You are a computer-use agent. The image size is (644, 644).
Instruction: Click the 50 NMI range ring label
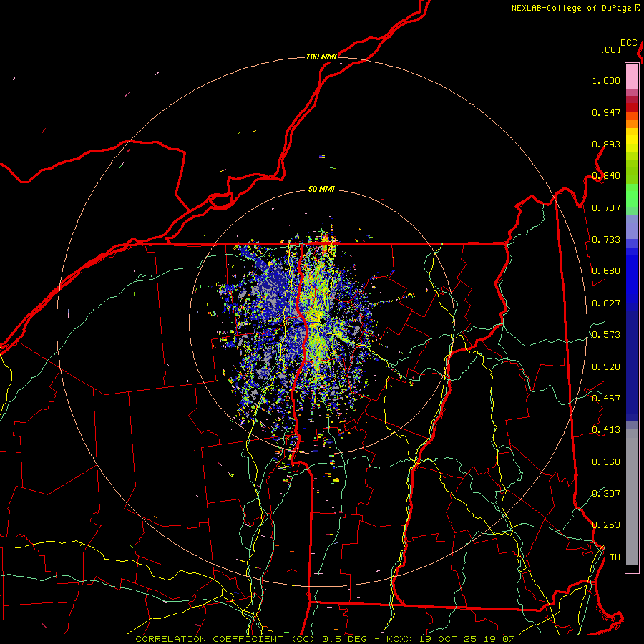point(321,189)
